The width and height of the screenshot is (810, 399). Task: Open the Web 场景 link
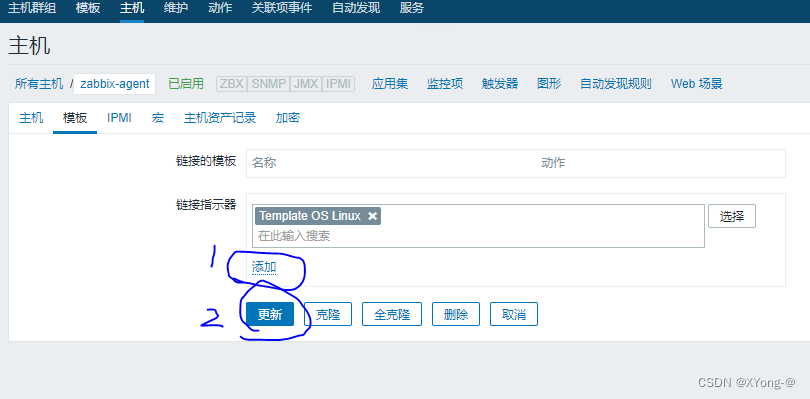(696, 84)
